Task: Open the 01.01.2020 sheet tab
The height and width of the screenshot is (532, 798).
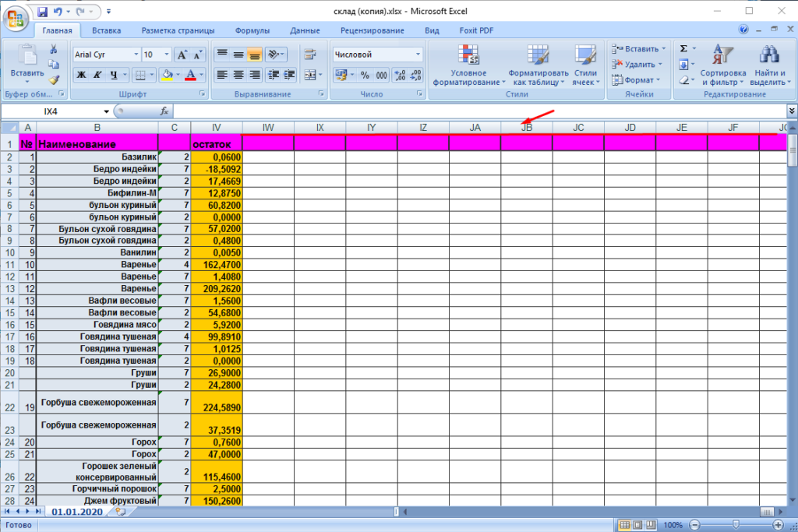Action: [x=79, y=512]
